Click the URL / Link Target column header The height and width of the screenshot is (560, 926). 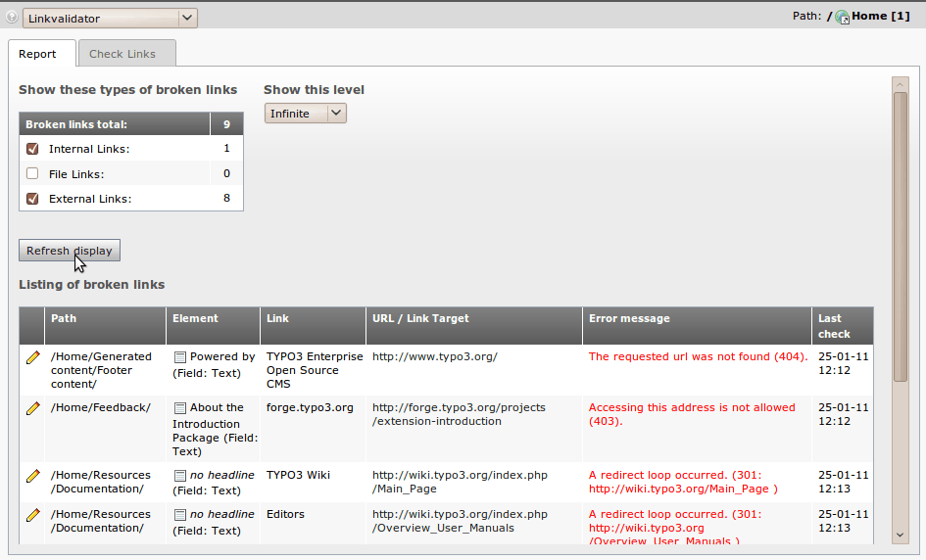[x=420, y=318]
